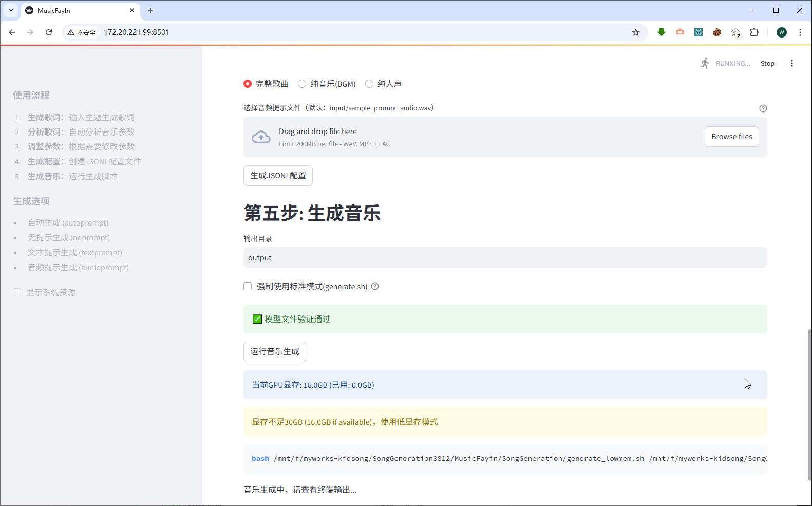This screenshot has height=506, width=812.
Task: Click sidebar option 文本提示生成 (textprompt)
Action: point(75,252)
